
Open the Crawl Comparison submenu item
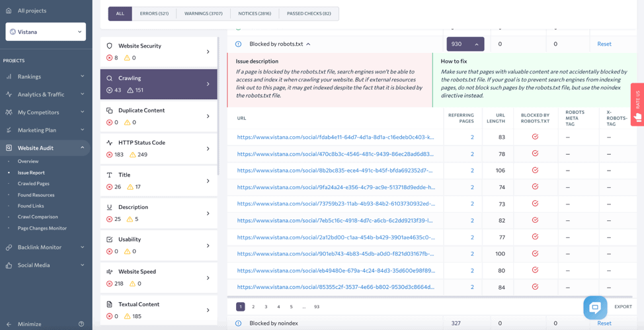pyautogui.click(x=38, y=216)
